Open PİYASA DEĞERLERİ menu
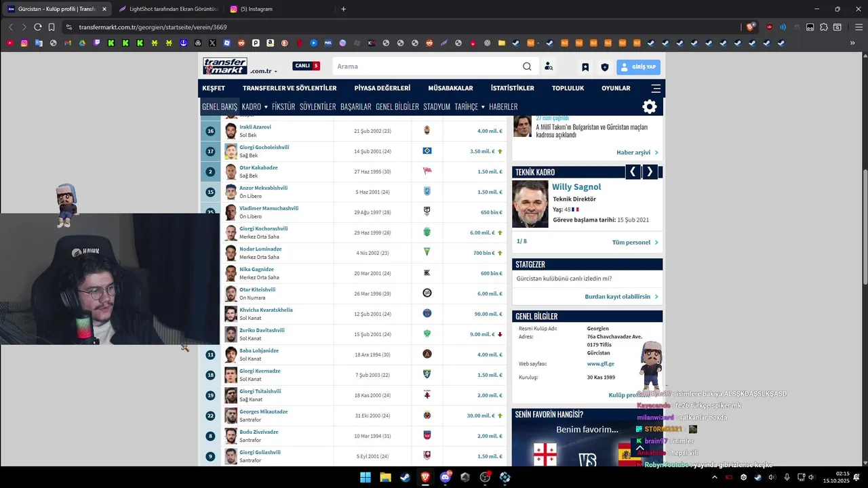 [x=382, y=88]
